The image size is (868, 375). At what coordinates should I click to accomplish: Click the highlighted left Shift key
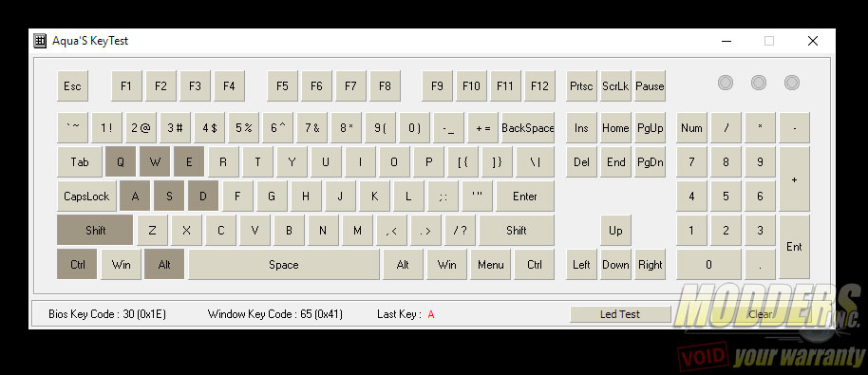(x=95, y=230)
